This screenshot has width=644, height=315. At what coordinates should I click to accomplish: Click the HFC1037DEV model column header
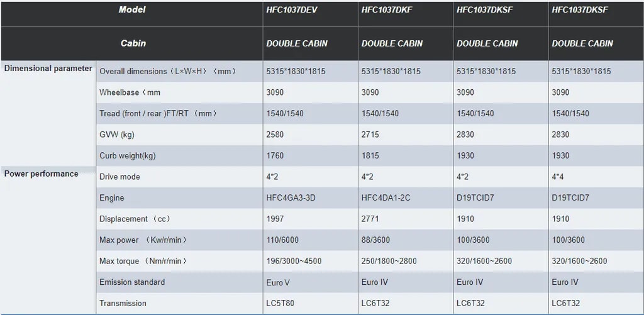coord(292,10)
